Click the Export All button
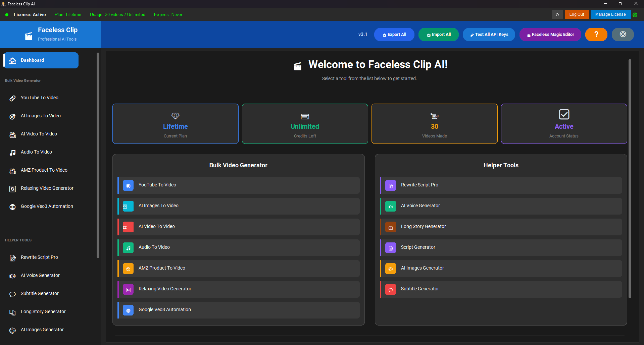644x345 pixels. (x=394, y=34)
